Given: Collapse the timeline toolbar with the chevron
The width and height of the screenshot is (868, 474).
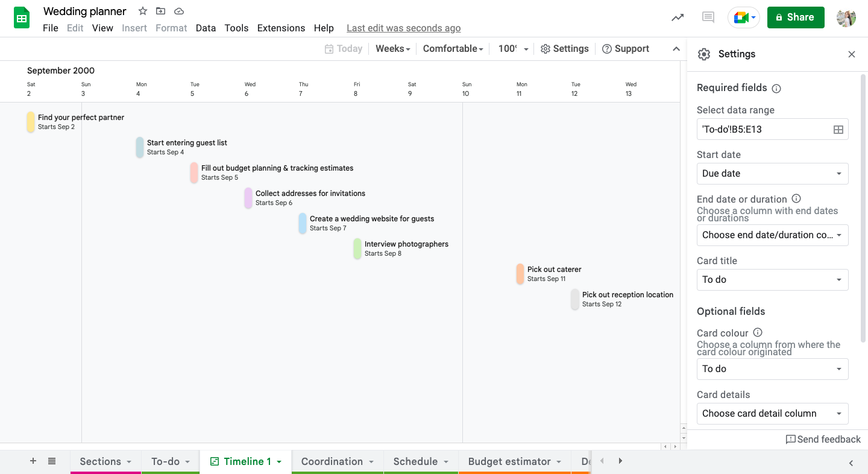Looking at the screenshot, I should (x=676, y=49).
